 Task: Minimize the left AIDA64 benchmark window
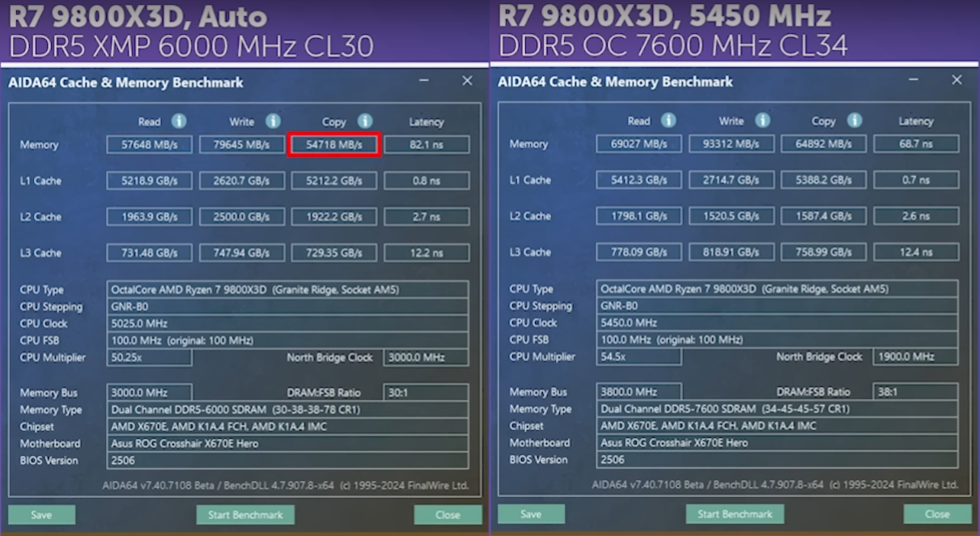(425, 81)
